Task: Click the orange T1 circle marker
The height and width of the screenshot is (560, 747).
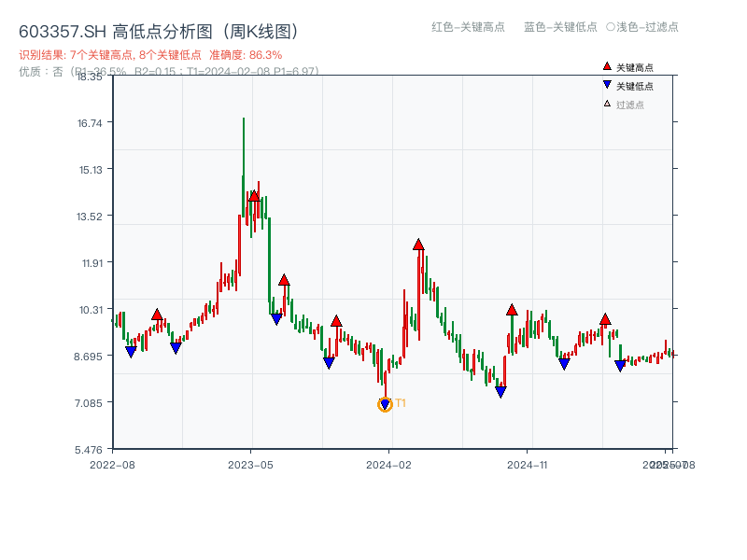Action: click(384, 403)
